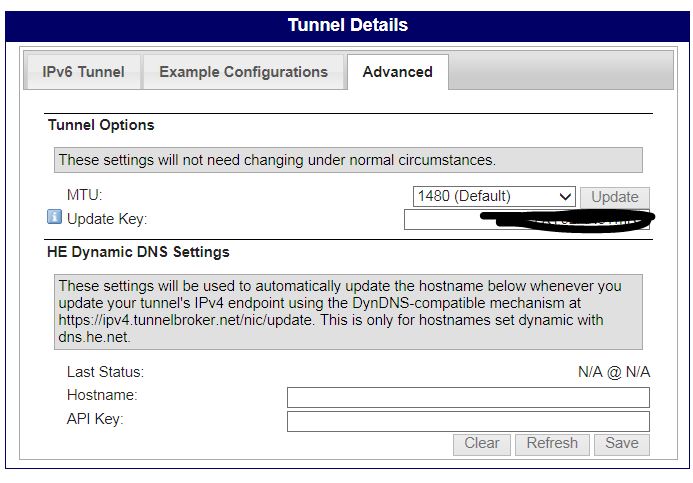This screenshot has height=483, width=693.
Task: Click the Last Status label
Action: [105, 372]
